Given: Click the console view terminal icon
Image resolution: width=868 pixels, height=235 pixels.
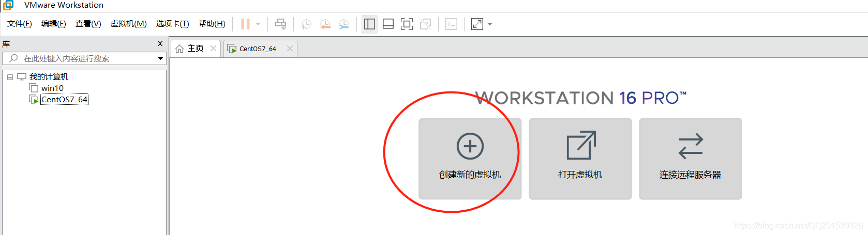Looking at the screenshot, I should [x=451, y=24].
